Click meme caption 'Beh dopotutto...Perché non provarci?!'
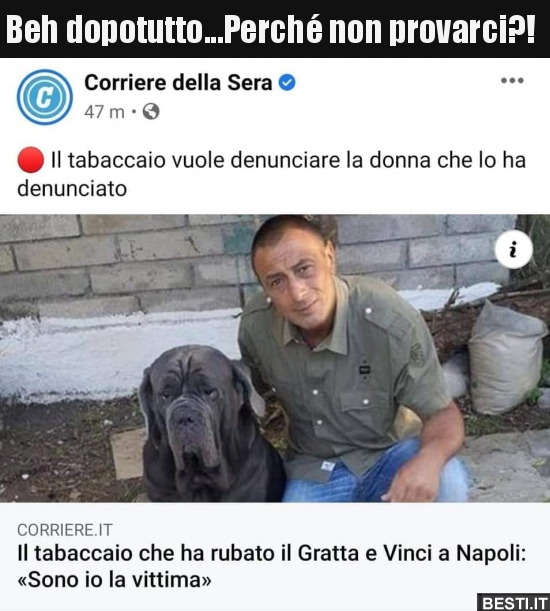This screenshot has height=611, width=550. click(x=271, y=30)
